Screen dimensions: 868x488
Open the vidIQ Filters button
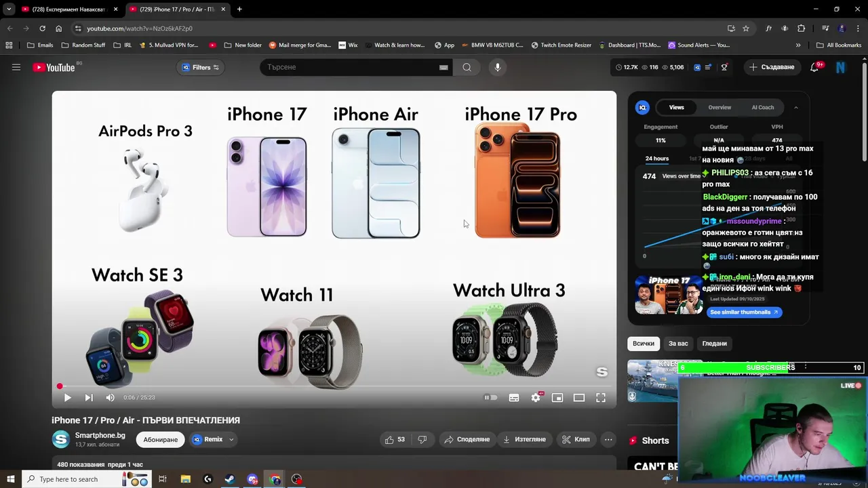201,67
